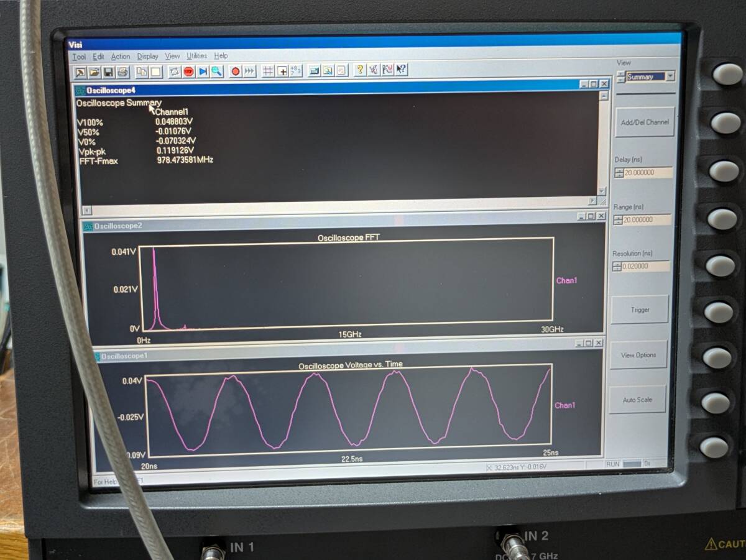Screen dimensions: 746x560
Task: Maximize the Oscilloscope2 FFT window
Action: click(591, 216)
